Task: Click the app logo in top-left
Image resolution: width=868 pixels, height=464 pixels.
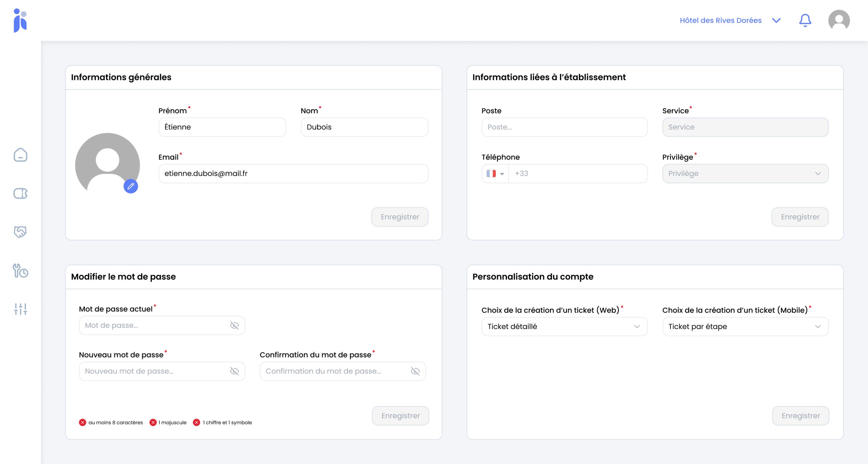Action: point(20,20)
